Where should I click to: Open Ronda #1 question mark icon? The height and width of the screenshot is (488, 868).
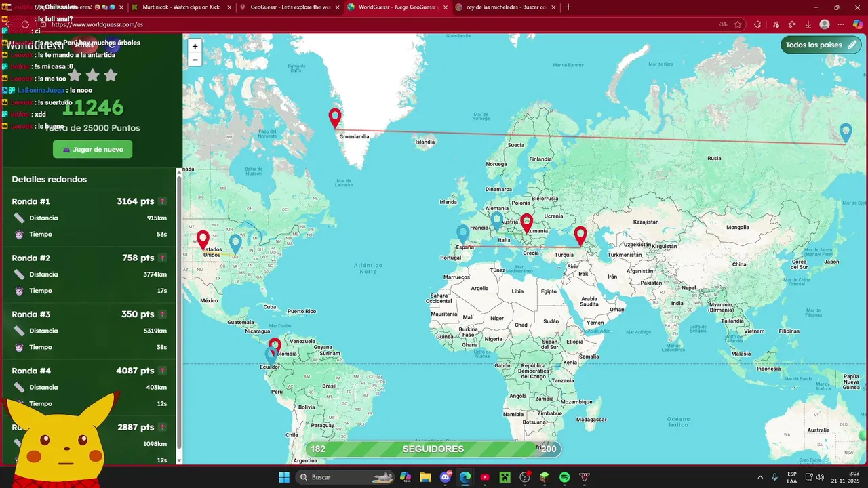tap(162, 201)
